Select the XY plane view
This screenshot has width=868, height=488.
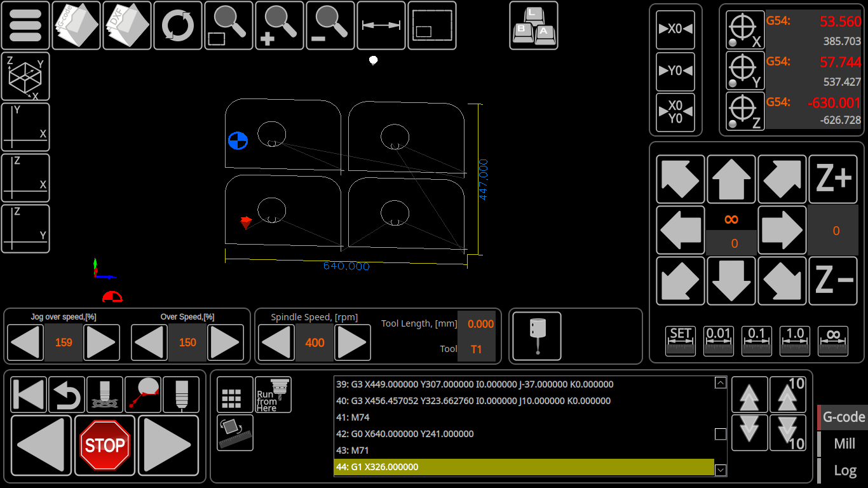click(x=25, y=126)
